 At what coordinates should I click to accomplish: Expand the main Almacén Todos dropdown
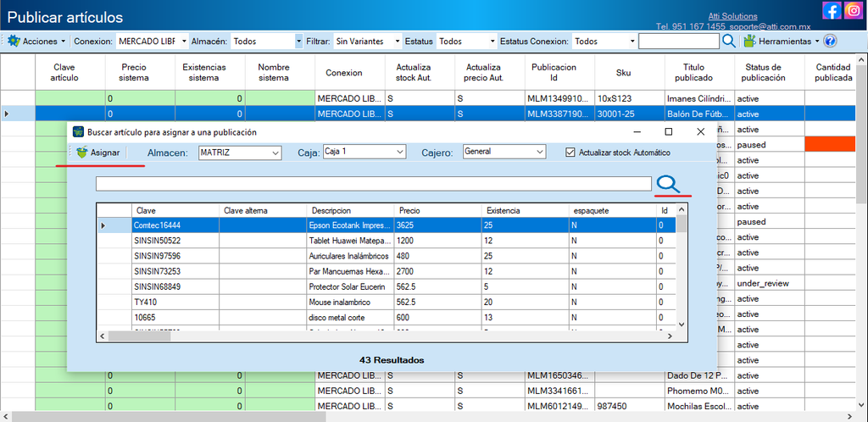tap(299, 41)
